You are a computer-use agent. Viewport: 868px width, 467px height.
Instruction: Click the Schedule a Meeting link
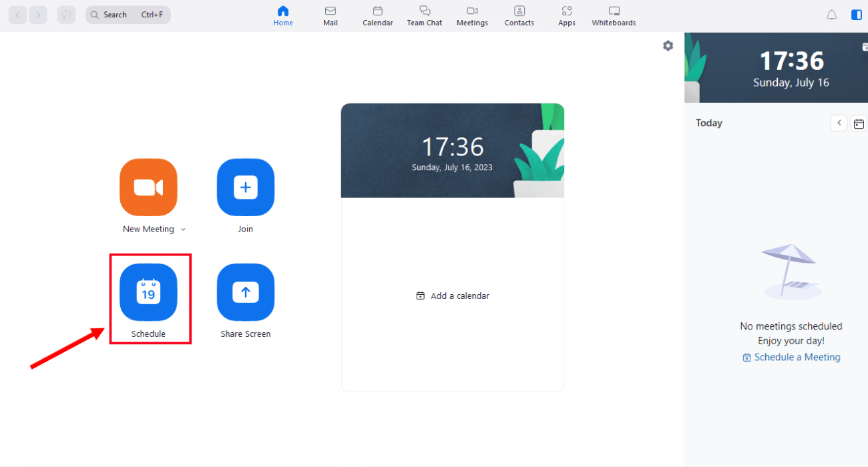pyautogui.click(x=791, y=357)
